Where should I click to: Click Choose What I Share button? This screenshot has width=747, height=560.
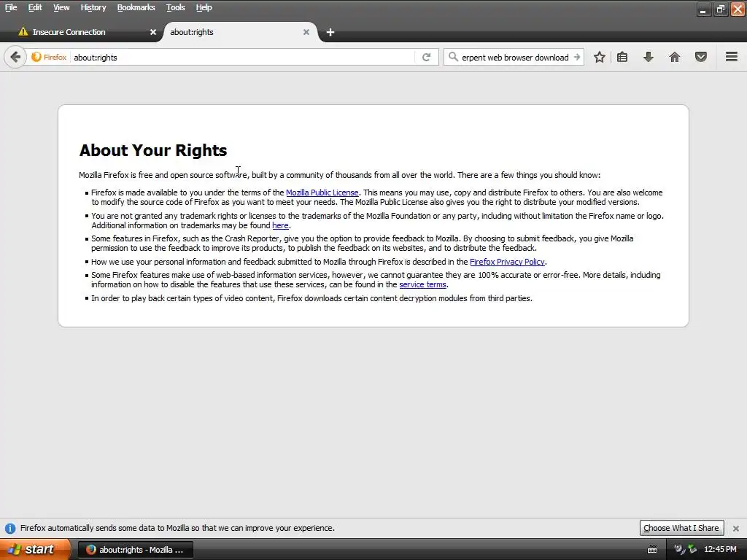click(x=681, y=528)
